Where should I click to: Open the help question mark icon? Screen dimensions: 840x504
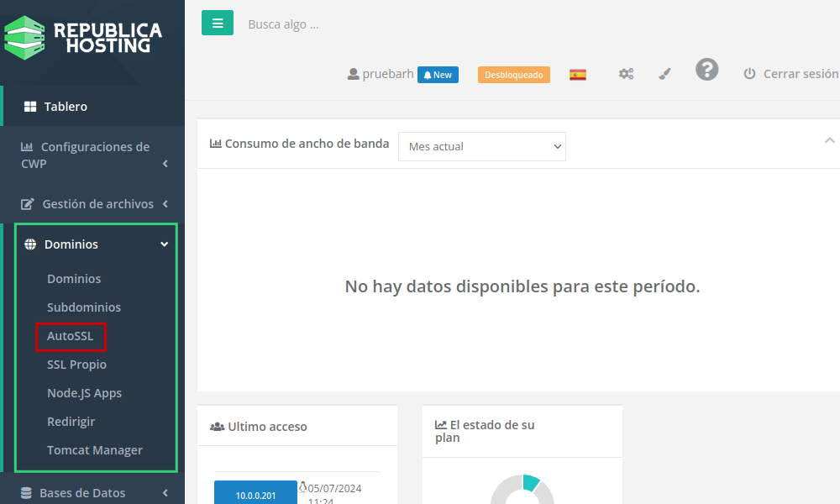pyautogui.click(x=706, y=70)
